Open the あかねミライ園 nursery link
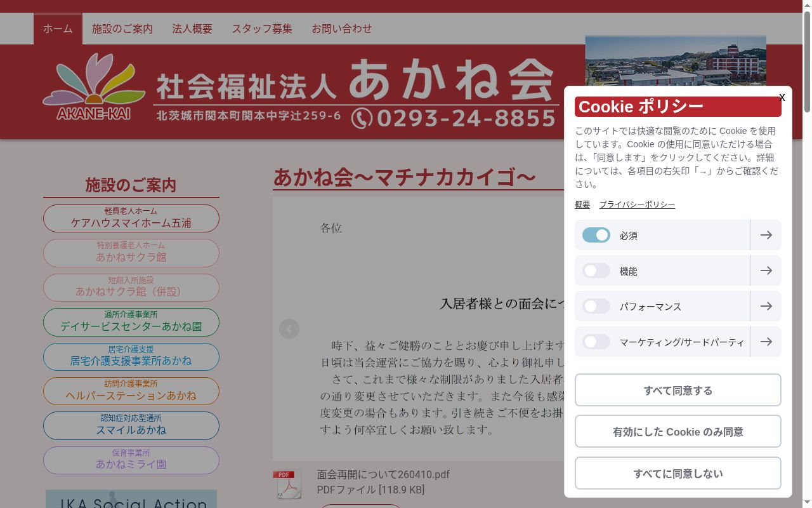This screenshot has width=812, height=508. point(131,460)
